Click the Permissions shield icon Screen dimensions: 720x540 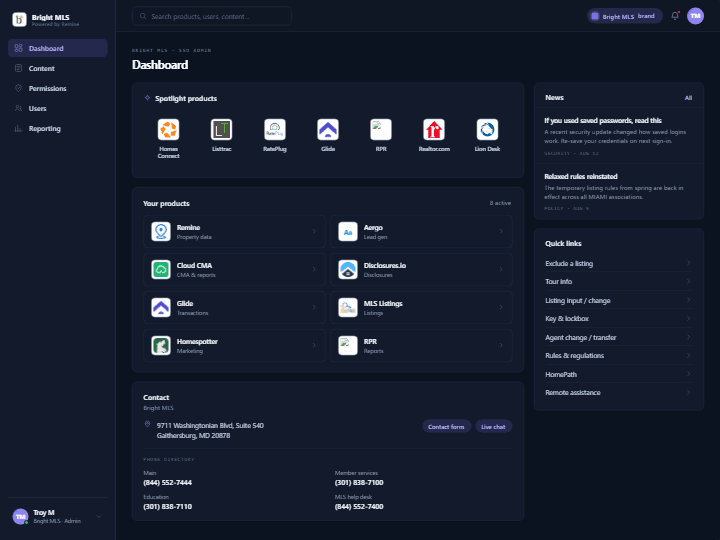[18, 88]
